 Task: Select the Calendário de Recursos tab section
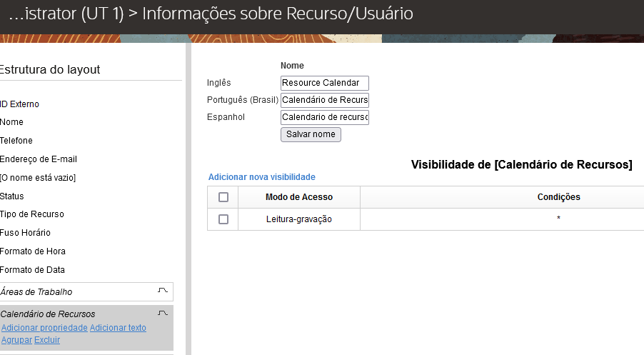tap(86, 328)
